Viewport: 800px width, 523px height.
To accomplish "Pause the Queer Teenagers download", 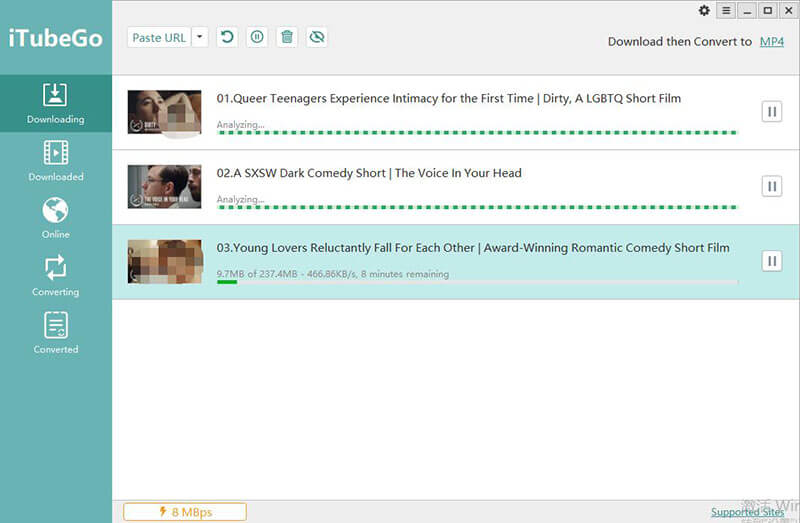I will tap(772, 111).
